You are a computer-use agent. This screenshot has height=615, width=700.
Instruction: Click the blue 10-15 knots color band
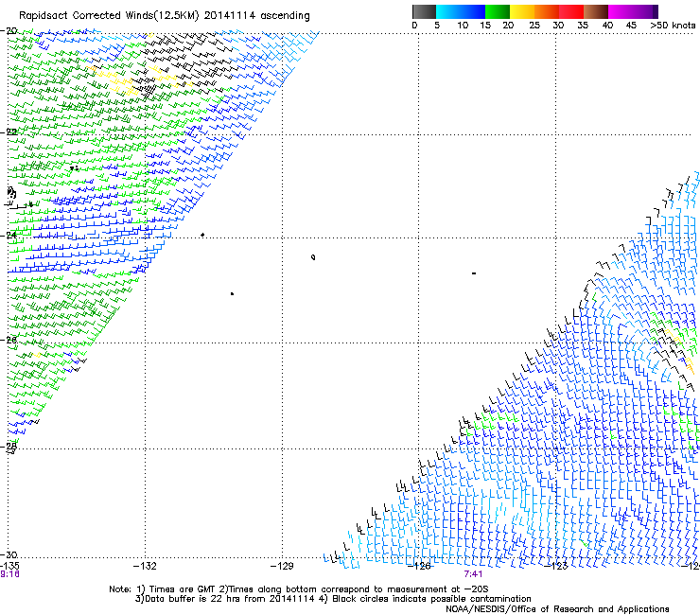[x=473, y=11]
